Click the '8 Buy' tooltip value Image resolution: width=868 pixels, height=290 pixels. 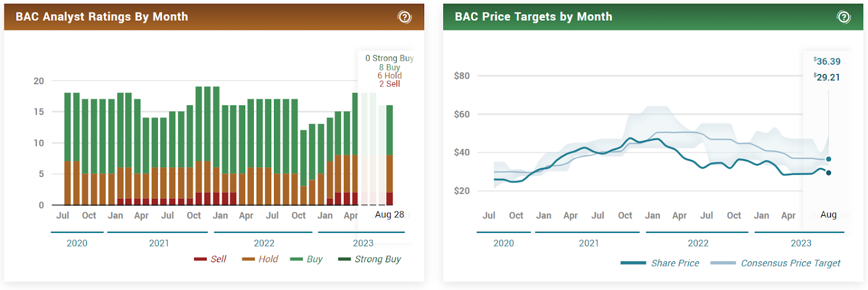[x=390, y=67]
